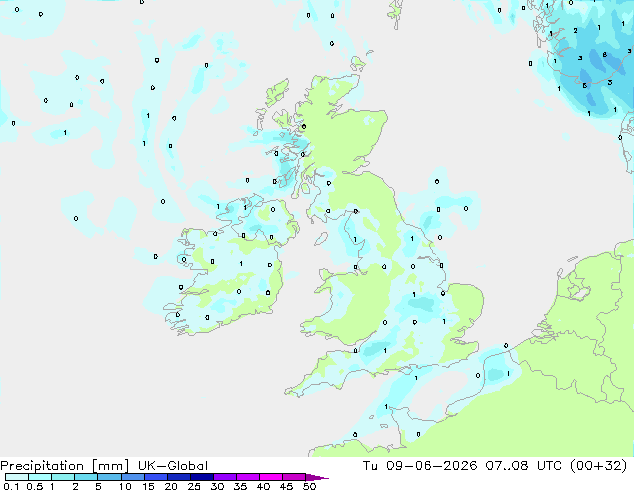Click the 45–50 mm legend swatch
The height and width of the screenshot is (490, 634).
pos(294,477)
